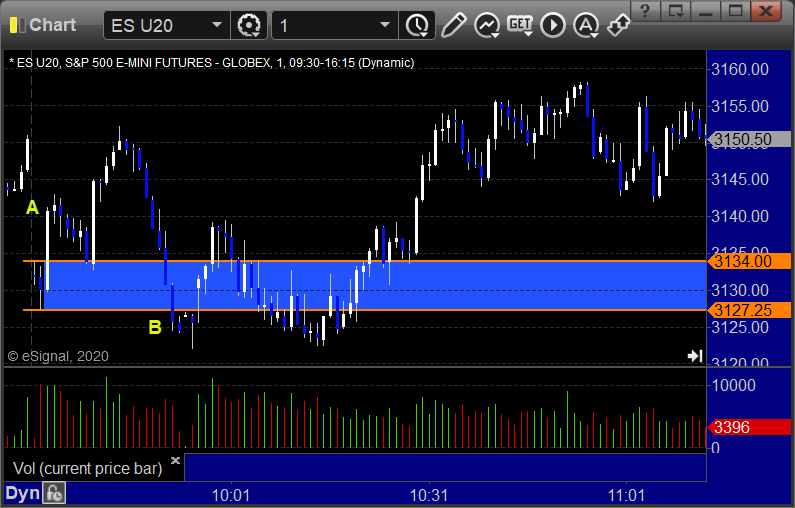Expand the interval dropdown showing 1
Viewport: 795px width, 508px height.
coord(334,25)
